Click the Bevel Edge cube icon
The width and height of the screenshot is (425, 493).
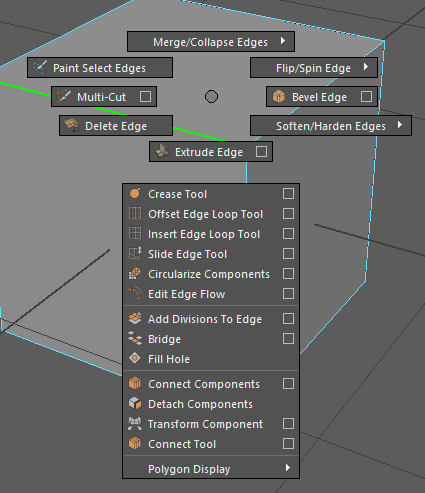[x=279, y=97]
